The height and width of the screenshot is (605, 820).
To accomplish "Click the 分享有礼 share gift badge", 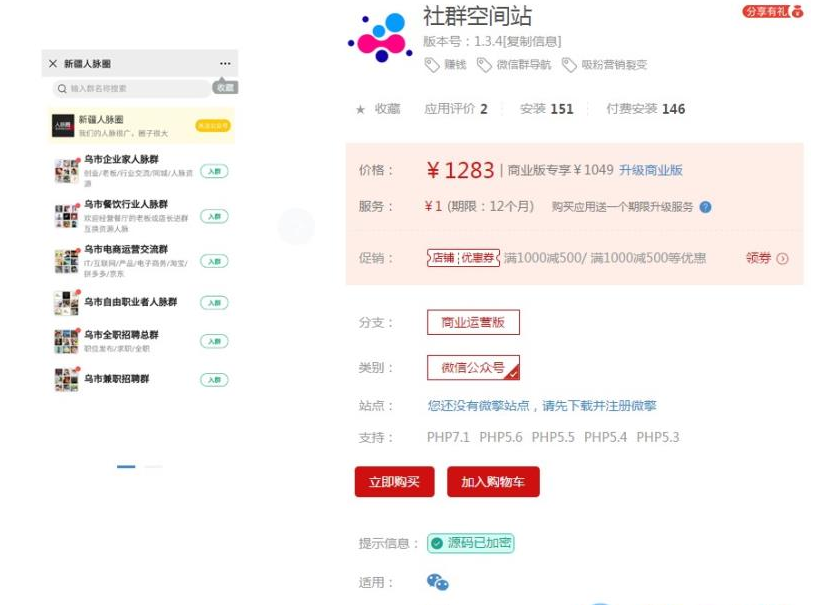I will pos(773,11).
